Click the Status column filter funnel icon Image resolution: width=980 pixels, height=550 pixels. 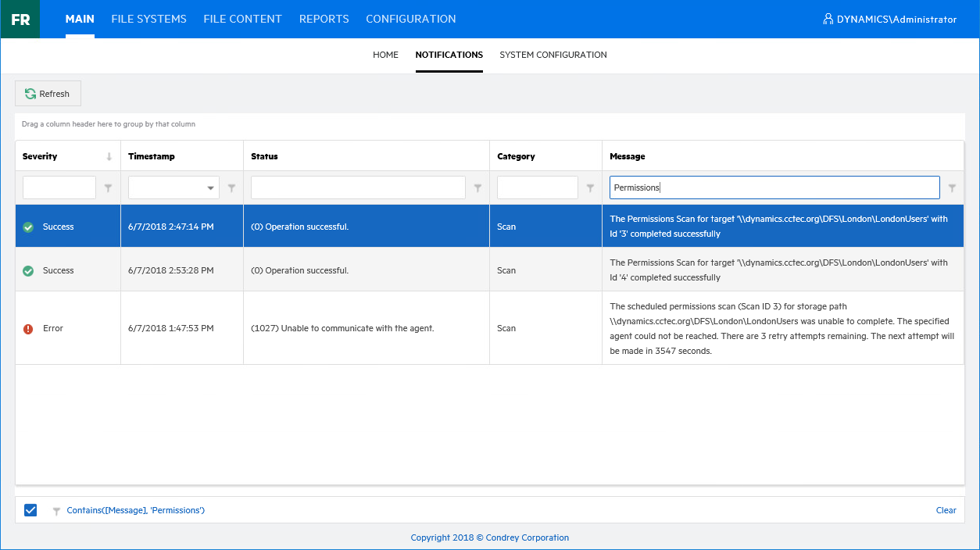point(477,188)
